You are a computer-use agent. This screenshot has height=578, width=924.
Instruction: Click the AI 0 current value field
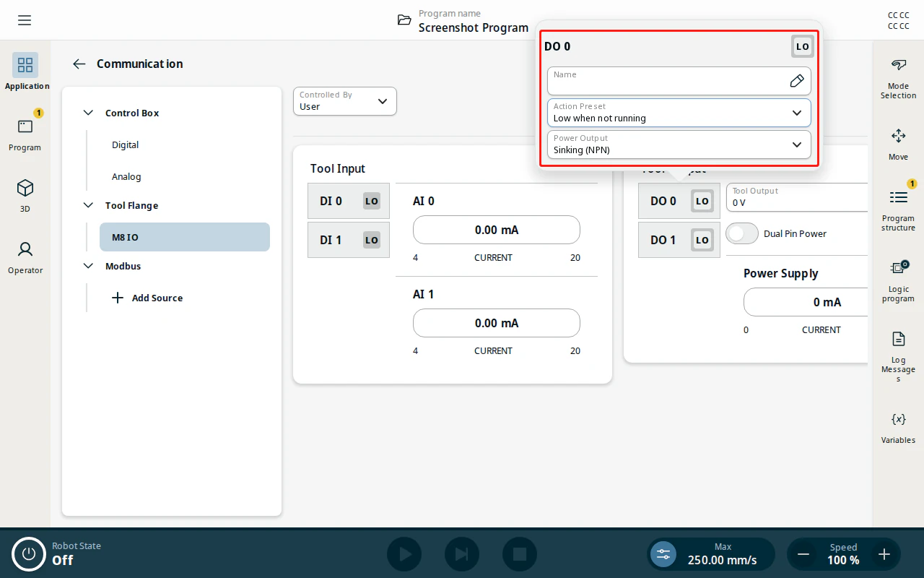[x=497, y=230]
